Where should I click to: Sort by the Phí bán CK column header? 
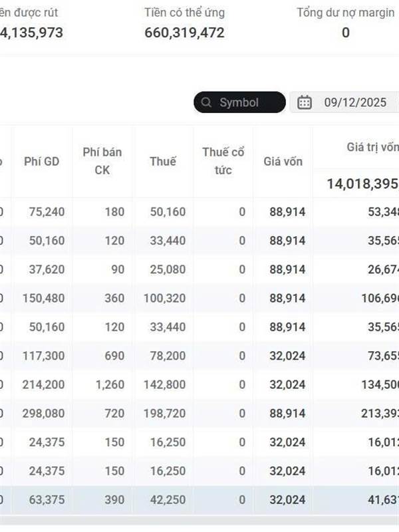coord(102,161)
